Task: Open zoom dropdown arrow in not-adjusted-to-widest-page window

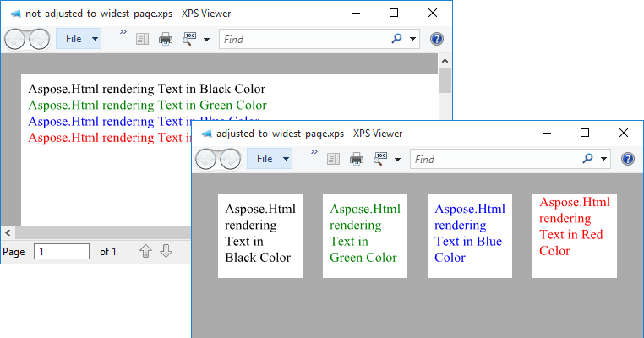Action: pyautogui.click(x=206, y=40)
